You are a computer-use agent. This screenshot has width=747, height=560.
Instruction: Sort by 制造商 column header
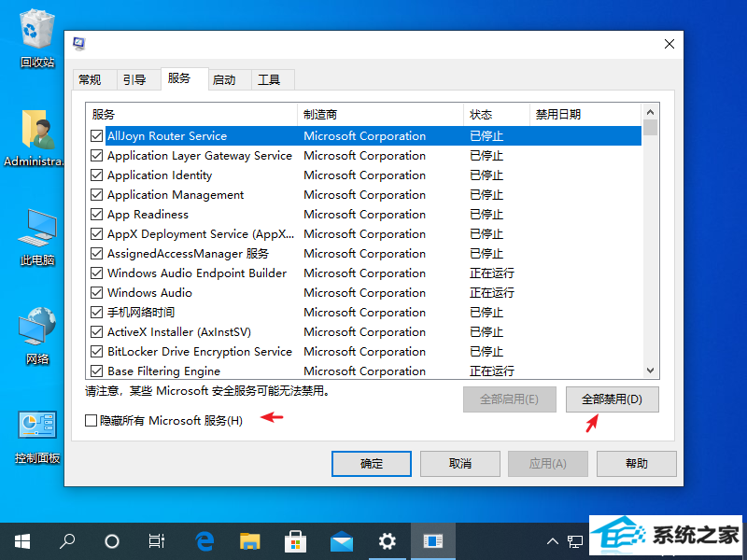[380, 114]
